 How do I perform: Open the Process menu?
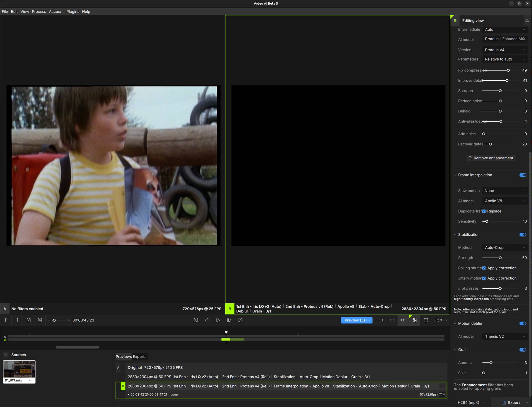(39, 12)
